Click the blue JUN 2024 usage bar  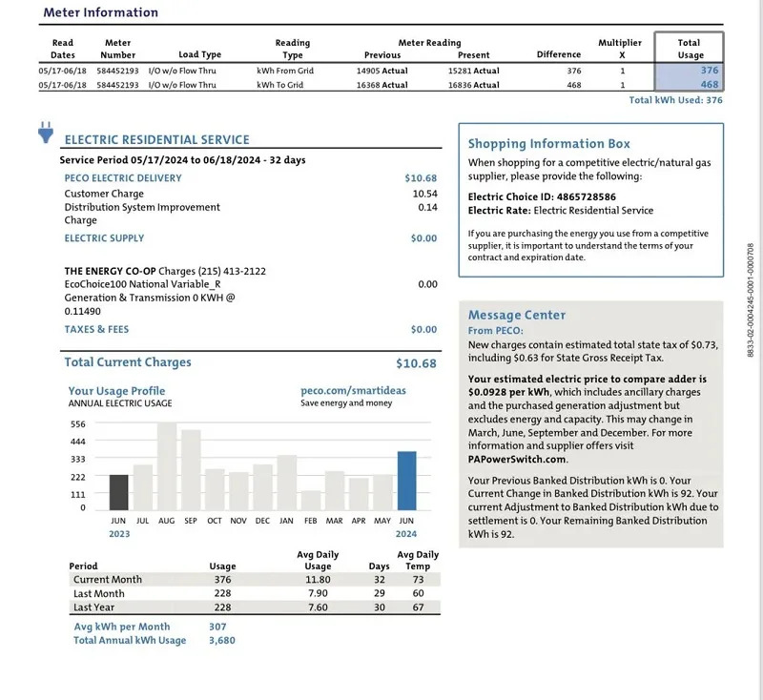[406, 481]
